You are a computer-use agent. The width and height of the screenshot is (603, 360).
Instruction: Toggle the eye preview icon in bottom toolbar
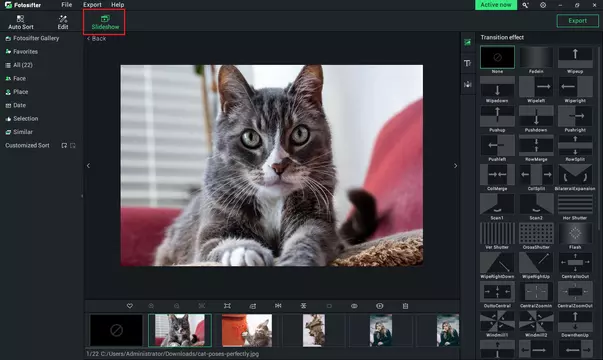coord(354,306)
